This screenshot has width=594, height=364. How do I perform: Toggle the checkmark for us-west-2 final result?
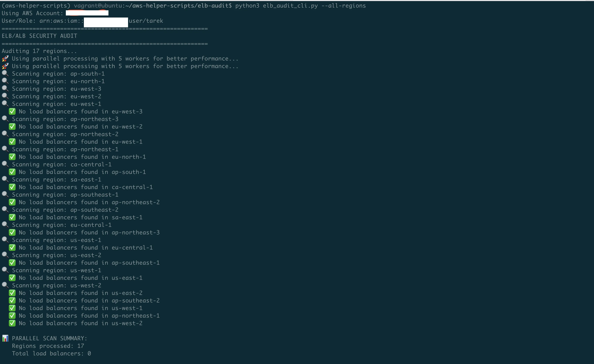click(x=12, y=323)
